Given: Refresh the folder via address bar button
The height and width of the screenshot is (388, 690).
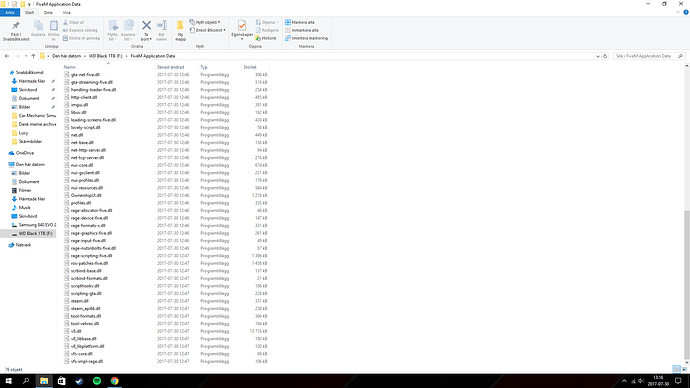Looking at the screenshot, I should (x=605, y=56).
